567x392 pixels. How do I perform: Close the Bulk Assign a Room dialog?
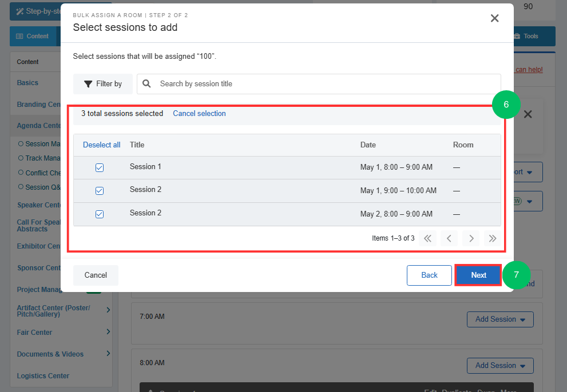[x=495, y=18]
